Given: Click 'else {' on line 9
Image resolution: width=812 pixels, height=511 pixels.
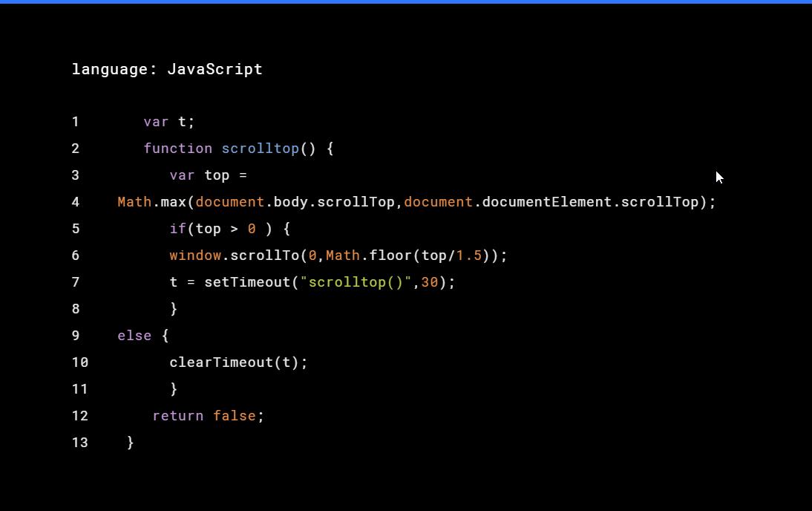Looking at the screenshot, I should [143, 336].
